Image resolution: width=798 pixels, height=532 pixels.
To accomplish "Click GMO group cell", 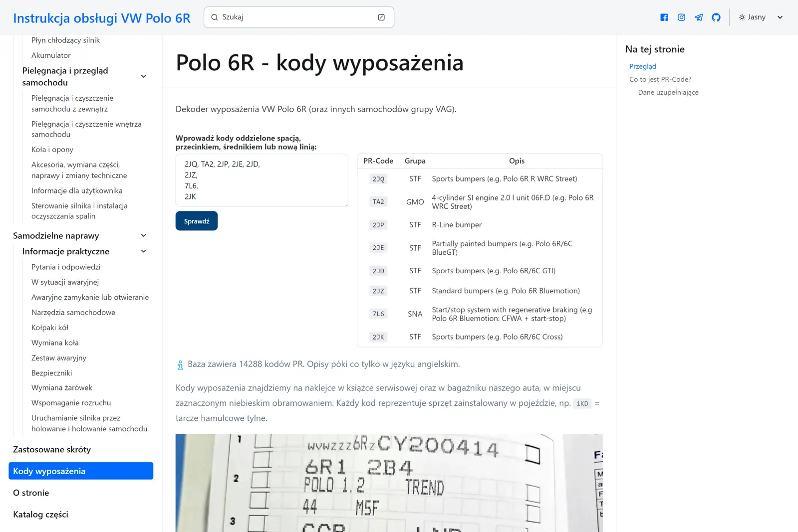I will [415, 202].
